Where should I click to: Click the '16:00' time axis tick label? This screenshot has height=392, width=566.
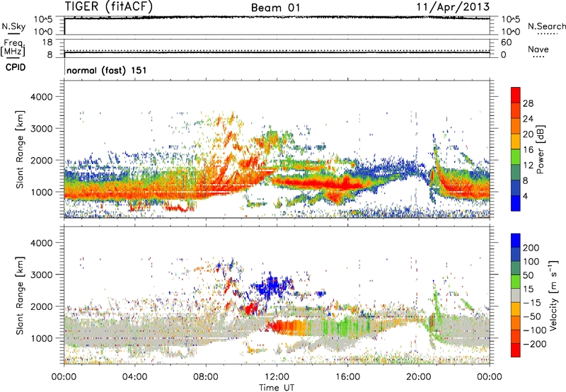348,377
